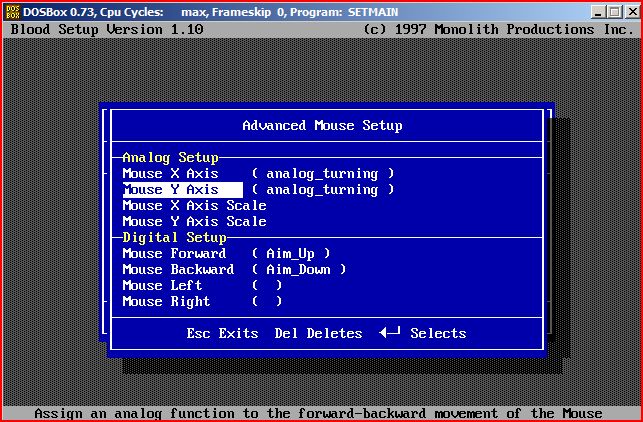Click the Esc Exits hint
643x422 pixels.
point(222,333)
